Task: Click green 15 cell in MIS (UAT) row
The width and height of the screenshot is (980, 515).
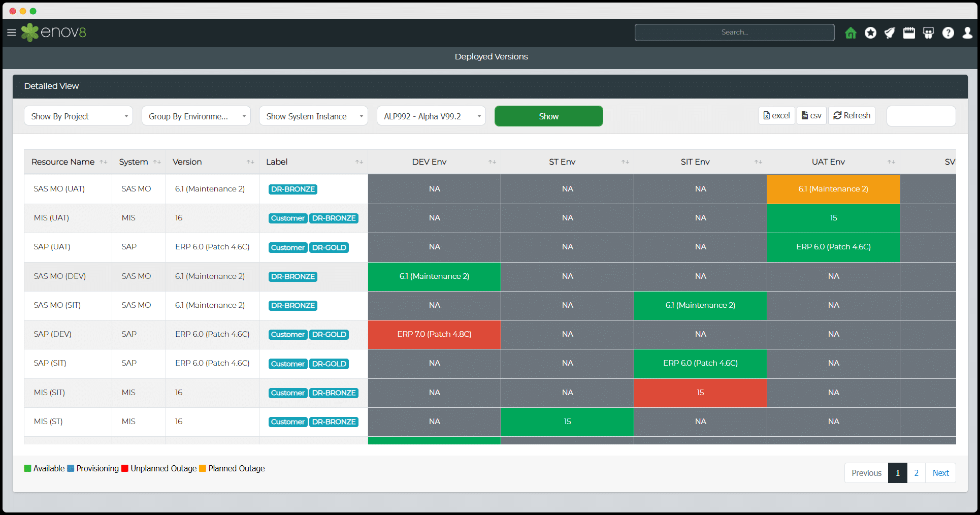Action: 833,218
